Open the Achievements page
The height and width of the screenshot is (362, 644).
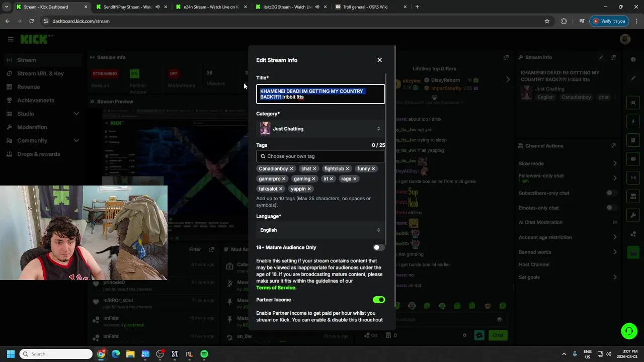tap(43, 100)
